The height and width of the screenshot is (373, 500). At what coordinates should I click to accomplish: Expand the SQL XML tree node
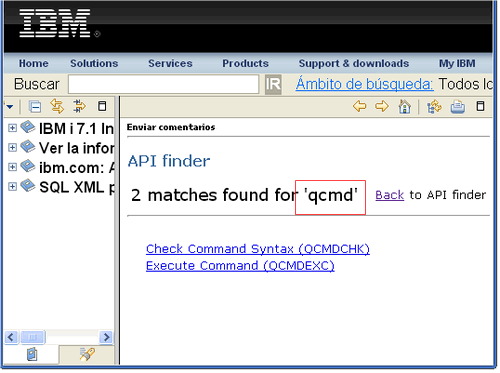(x=12, y=186)
